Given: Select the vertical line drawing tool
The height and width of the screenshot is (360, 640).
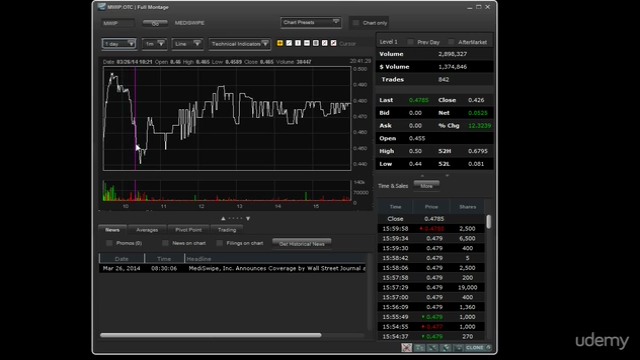Looking at the screenshot, I should coord(298,43).
